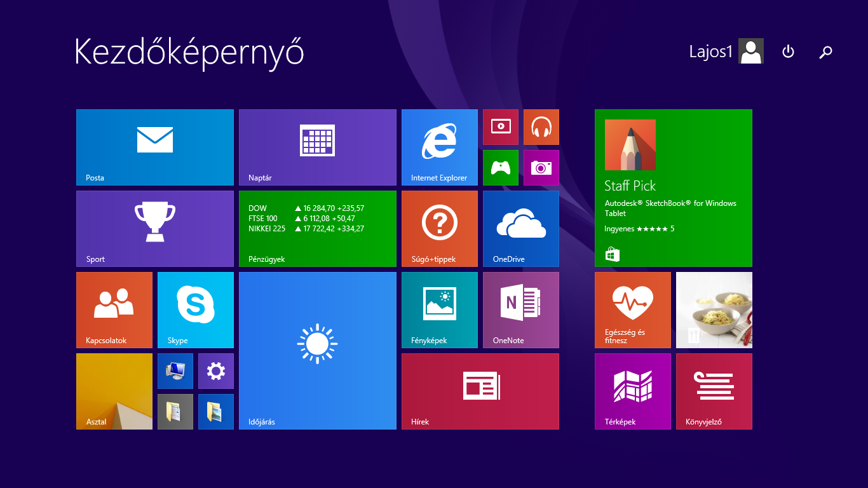Open the Posta mail tile
This screenshot has height=488, width=868.
(x=155, y=147)
